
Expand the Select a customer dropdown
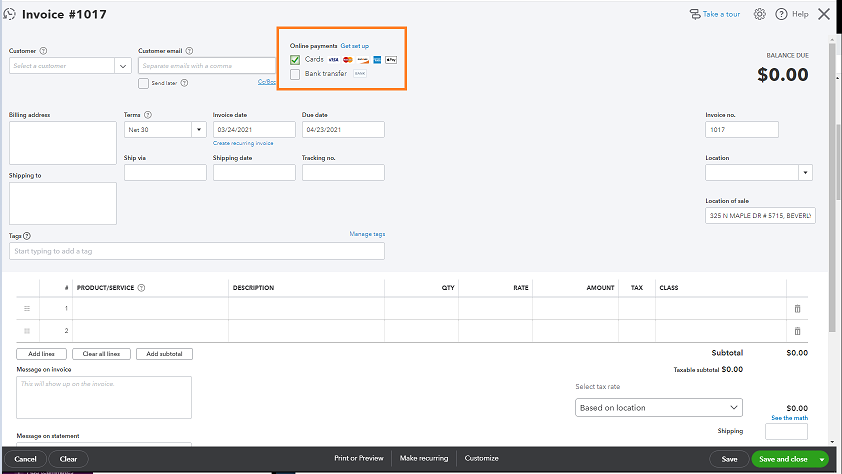(x=123, y=66)
